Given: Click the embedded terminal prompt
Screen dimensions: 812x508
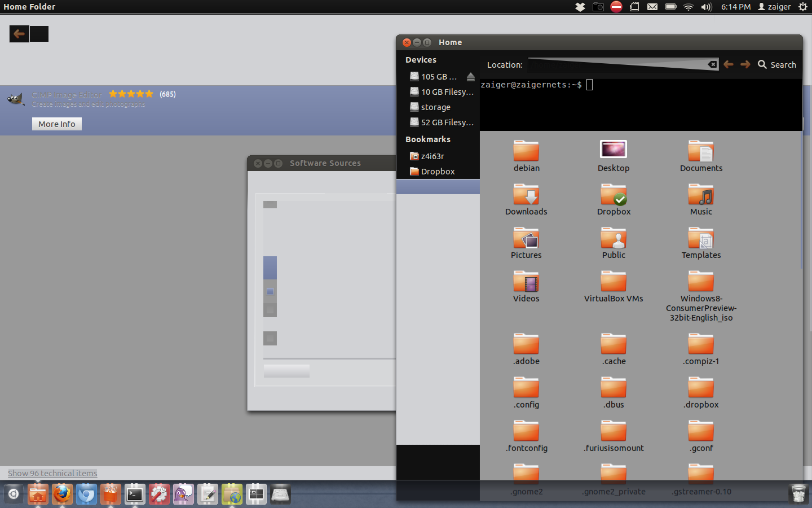Looking at the screenshot, I should pyautogui.click(x=536, y=85).
